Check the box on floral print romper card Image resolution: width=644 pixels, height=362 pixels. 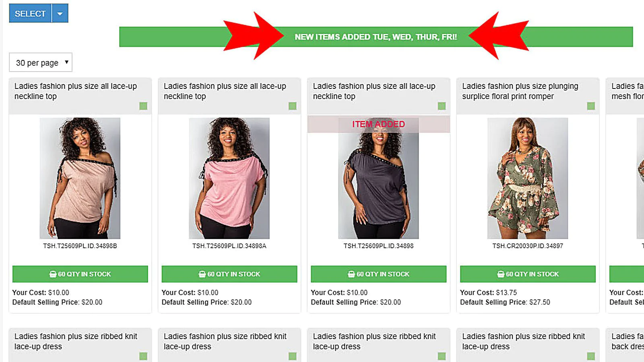tap(591, 106)
